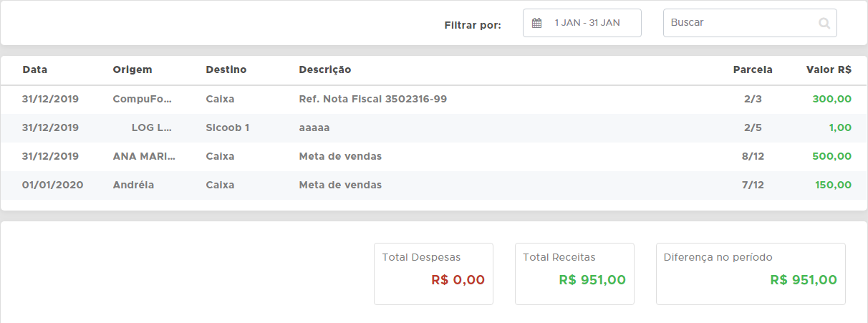The width and height of the screenshot is (868, 323).
Task: Select the row with description aaaaa
Action: [x=314, y=128]
